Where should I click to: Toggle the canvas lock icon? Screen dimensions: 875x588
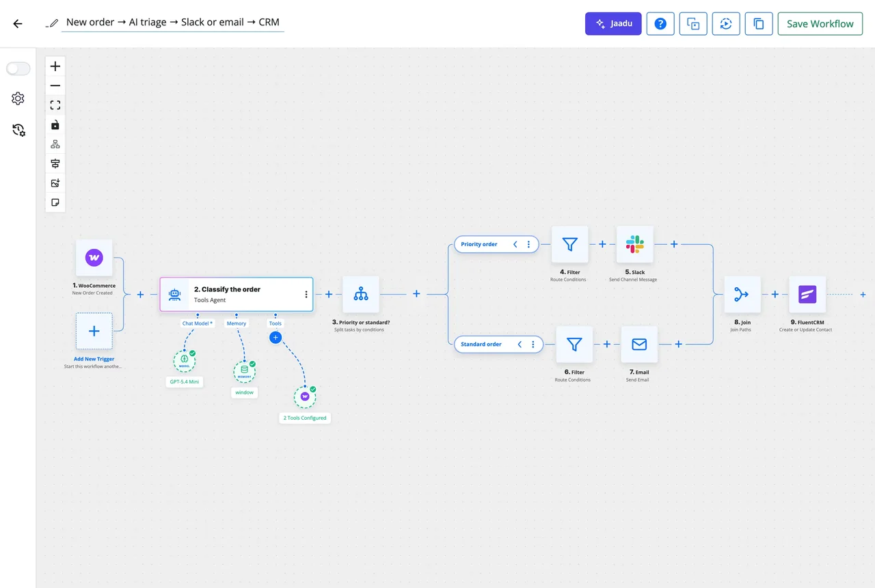(55, 125)
